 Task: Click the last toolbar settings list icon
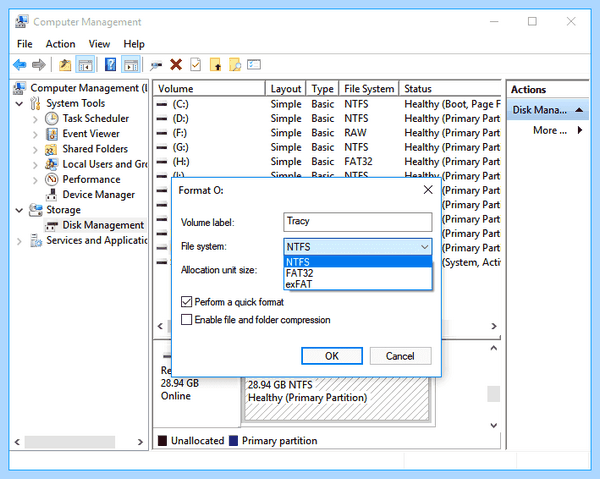point(254,64)
